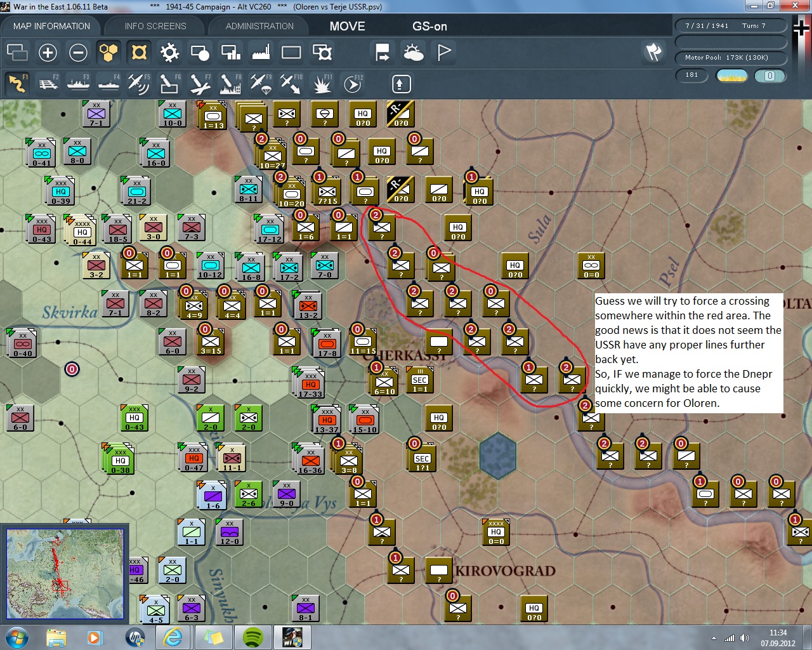Select the Soviet unit labeled 7?15

click(327, 190)
